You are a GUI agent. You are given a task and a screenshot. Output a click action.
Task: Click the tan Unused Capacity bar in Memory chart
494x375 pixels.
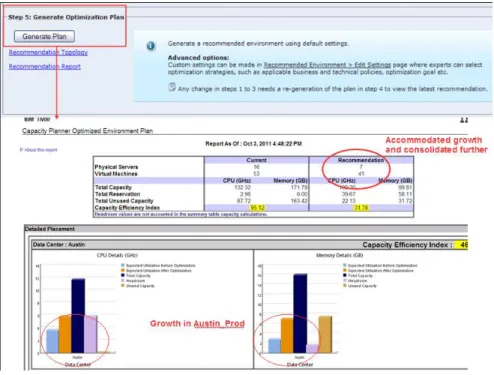pyautogui.click(x=325, y=334)
